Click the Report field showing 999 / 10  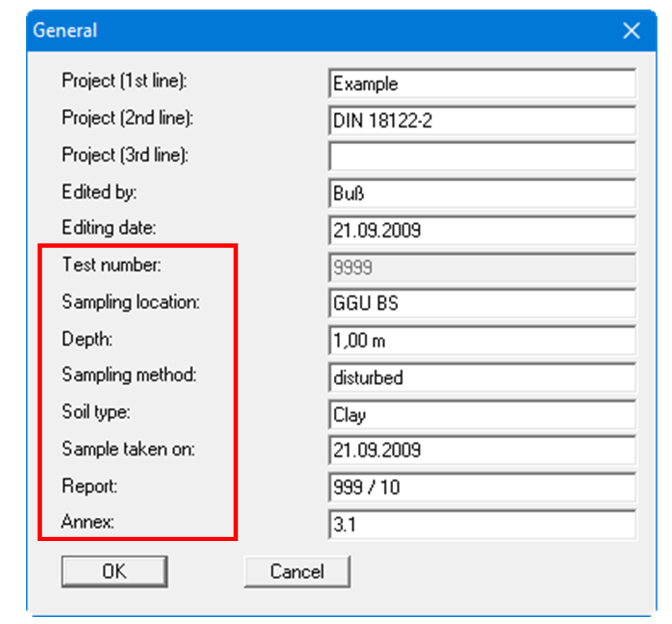(x=482, y=487)
